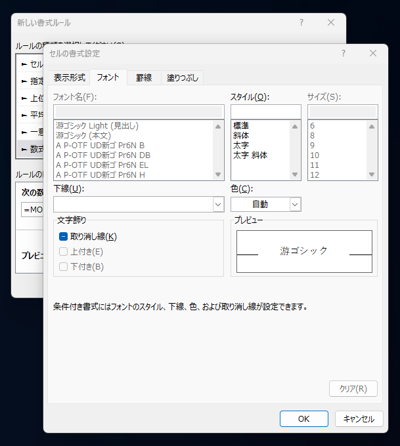Click size list scroll down arrow

point(372,174)
